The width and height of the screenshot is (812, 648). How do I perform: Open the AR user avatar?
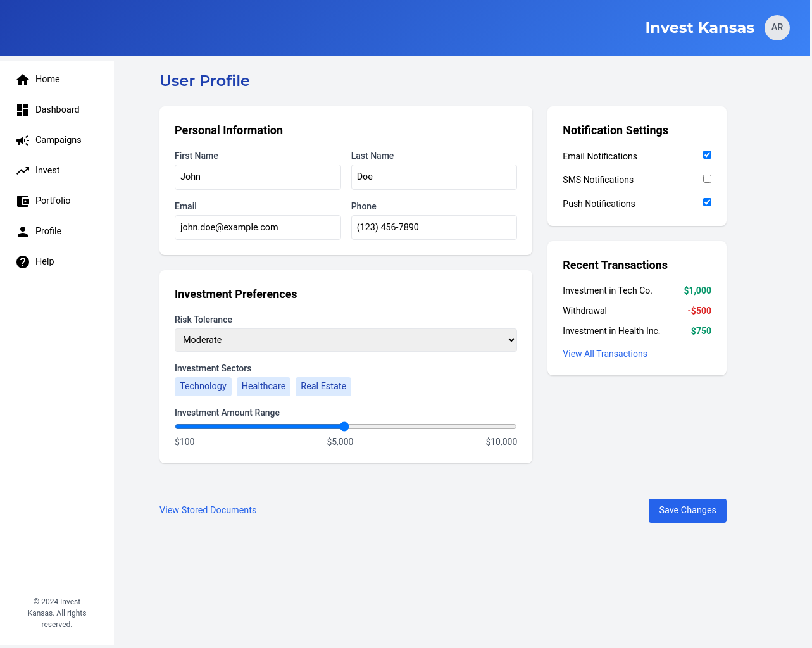pyautogui.click(x=777, y=28)
